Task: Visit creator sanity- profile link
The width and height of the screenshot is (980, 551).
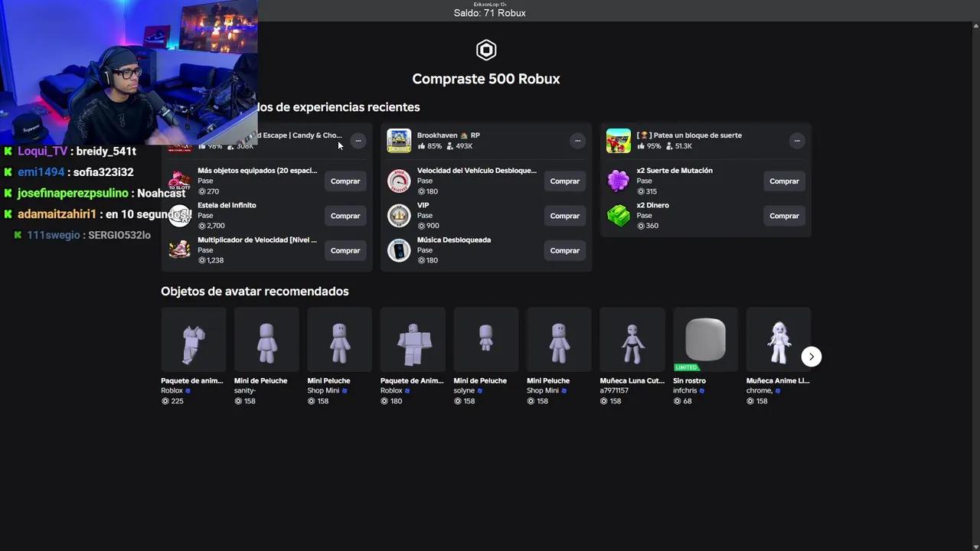Action: 245,390
